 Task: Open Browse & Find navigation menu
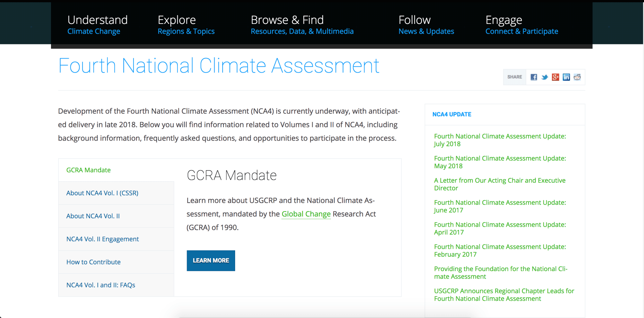[x=302, y=25]
